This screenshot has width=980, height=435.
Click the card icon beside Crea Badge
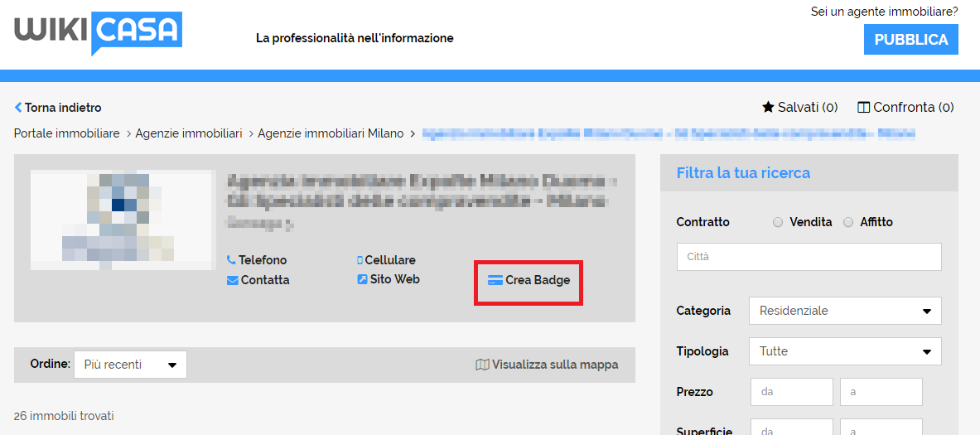[495, 281]
